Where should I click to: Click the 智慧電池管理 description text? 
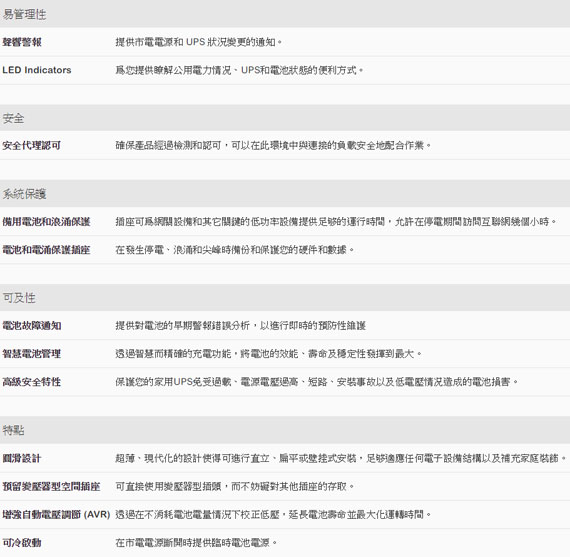268,353
